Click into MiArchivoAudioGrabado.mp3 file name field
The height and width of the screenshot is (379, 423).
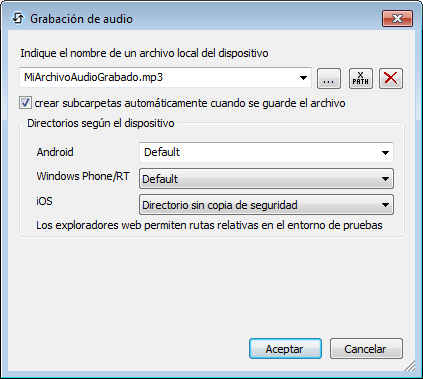click(x=158, y=78)
